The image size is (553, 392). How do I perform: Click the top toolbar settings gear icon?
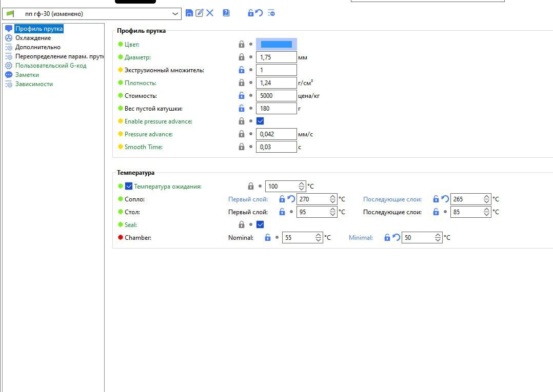[271, 13]
